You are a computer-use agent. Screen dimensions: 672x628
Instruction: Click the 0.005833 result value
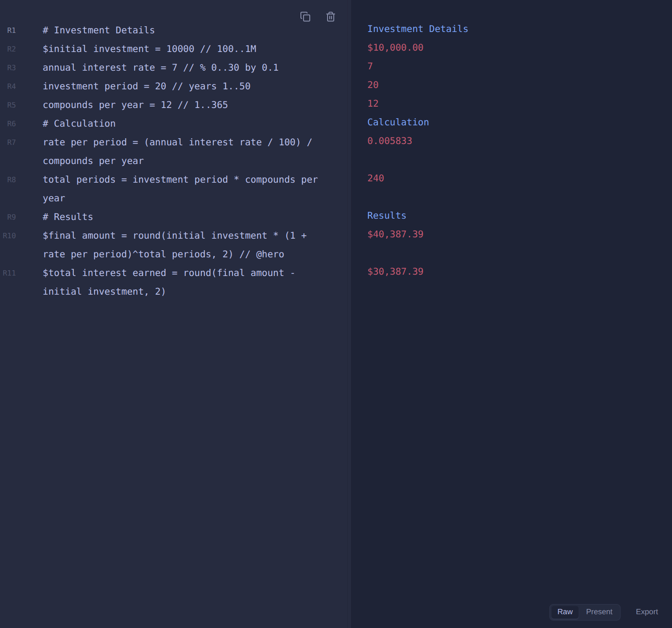(x=390, y=141)
